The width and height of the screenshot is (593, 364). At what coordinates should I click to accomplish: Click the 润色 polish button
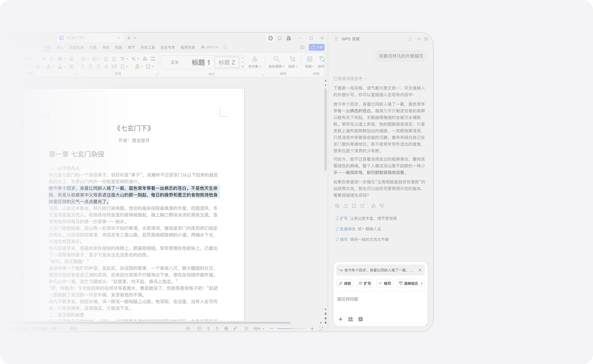(345, 283)
